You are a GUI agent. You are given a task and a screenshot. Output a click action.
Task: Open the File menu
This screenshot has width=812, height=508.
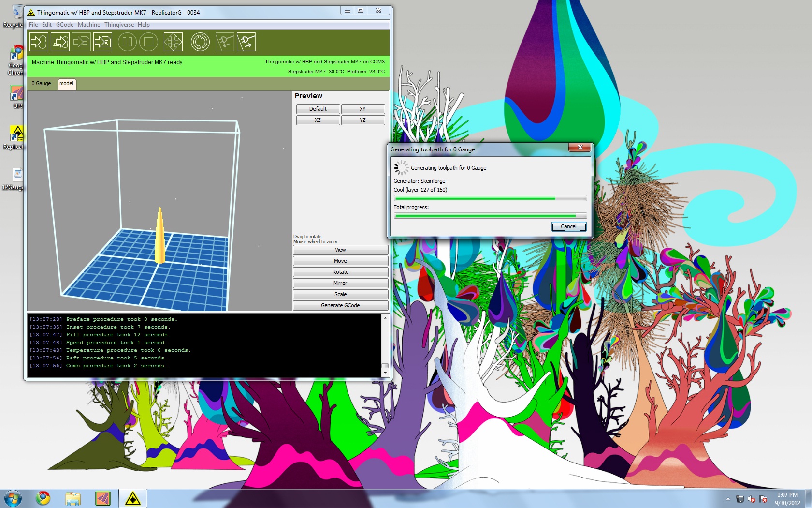(x=33, y=25)
